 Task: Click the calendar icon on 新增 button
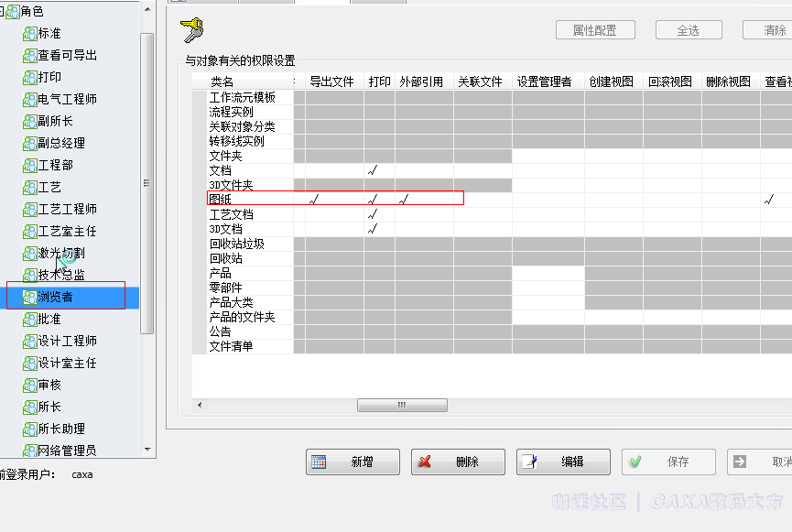[x=319, y=461]
